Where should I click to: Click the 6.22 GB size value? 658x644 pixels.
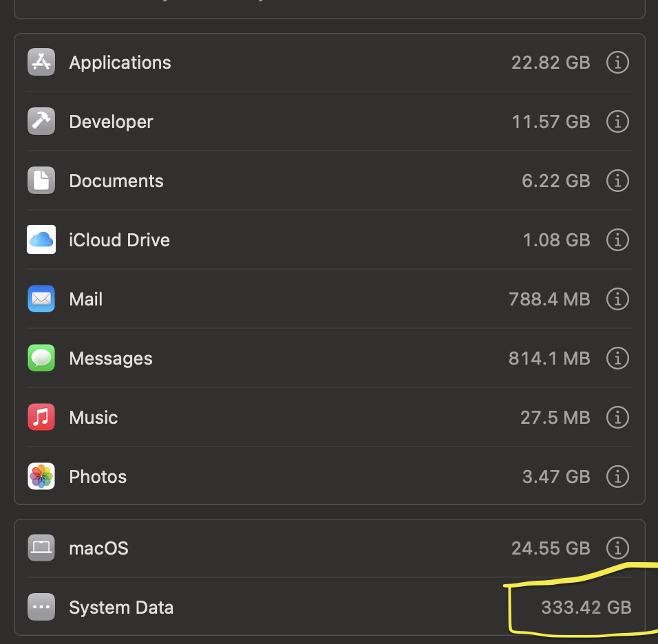pos(556,181)
